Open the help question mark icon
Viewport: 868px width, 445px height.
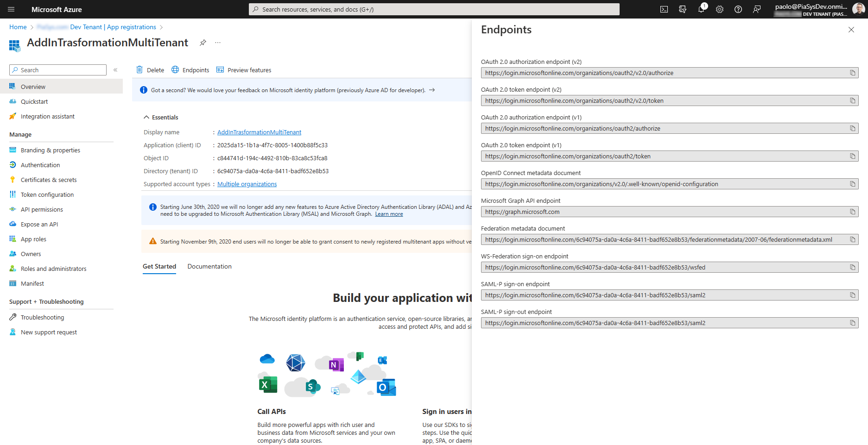pyautogui.click(x=738, y=9)
